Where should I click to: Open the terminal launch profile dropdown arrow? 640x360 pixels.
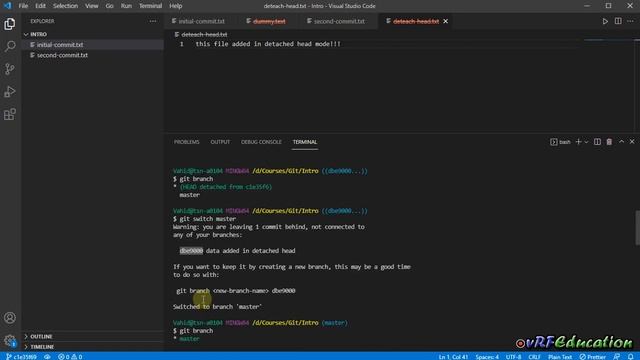coord(586,142)
